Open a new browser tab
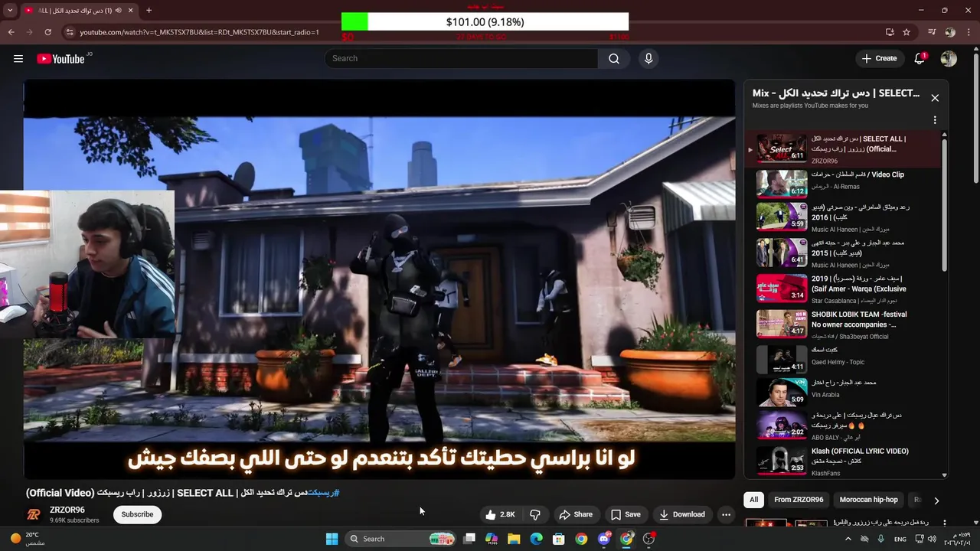The height and width of the screenshot is (551, 980). (149, 10)
